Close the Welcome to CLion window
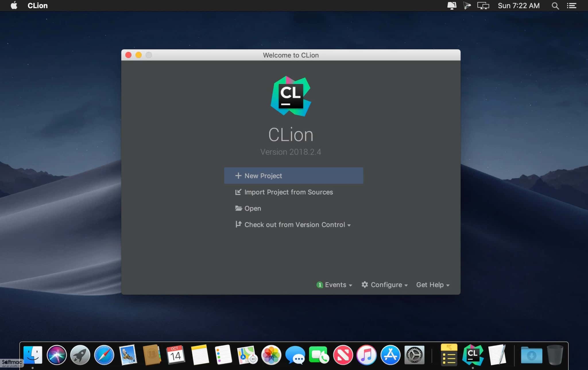This screenshot has height=370, width=588. [x=128, y=55]
